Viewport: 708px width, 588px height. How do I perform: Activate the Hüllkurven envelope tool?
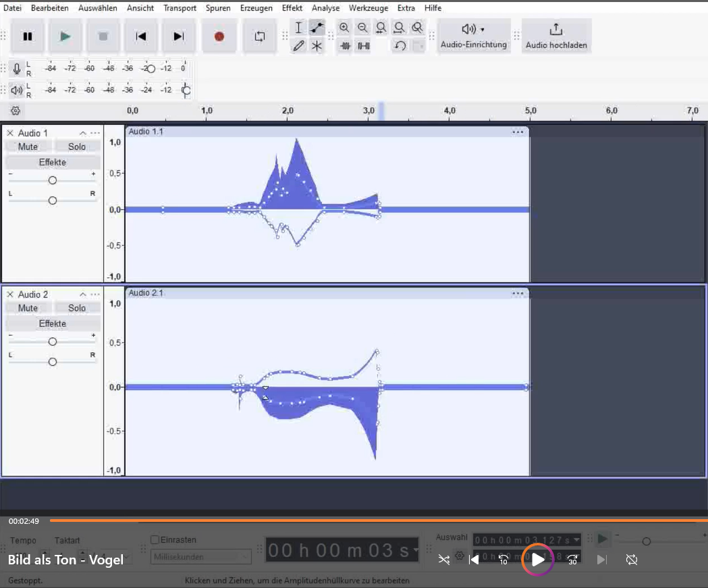pos(316,28)
